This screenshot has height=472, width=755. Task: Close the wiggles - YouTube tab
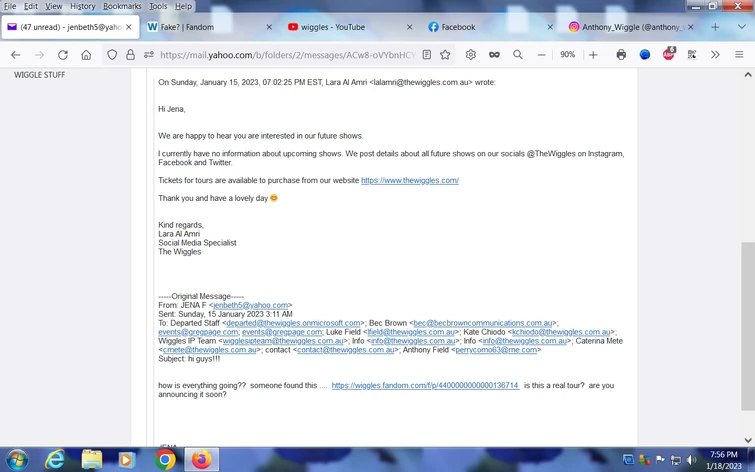click(410, 27)
